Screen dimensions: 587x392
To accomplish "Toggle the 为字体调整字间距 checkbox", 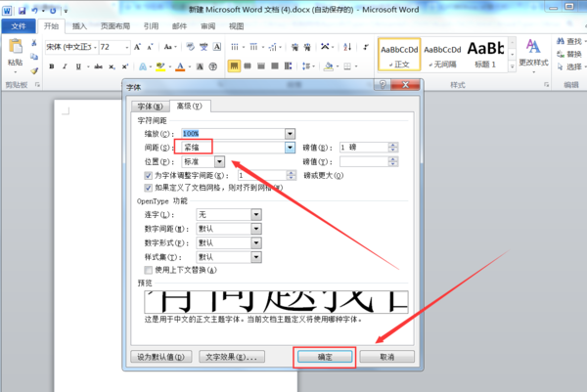I will (149, 175).
